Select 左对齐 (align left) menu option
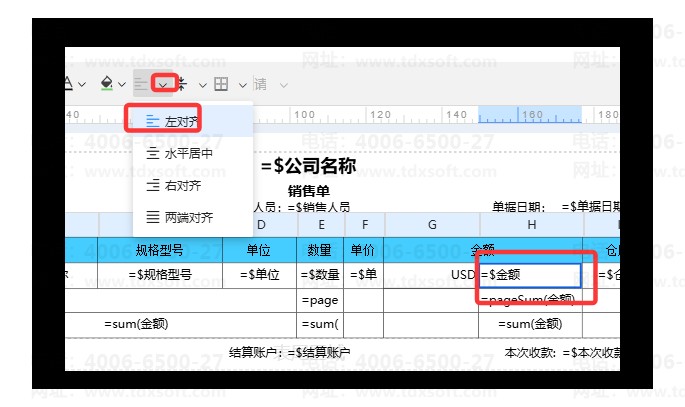 pyautogui.click(x=180, y=121)
